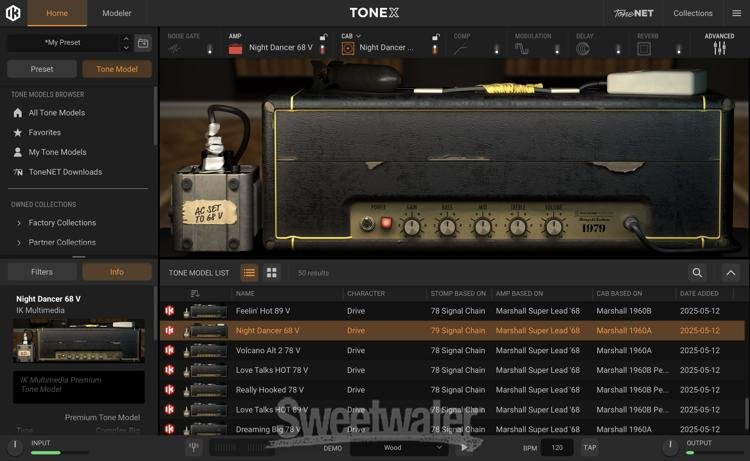Click the All Tone Models home icon
750x461 pixels.
(x=18, y=113)
